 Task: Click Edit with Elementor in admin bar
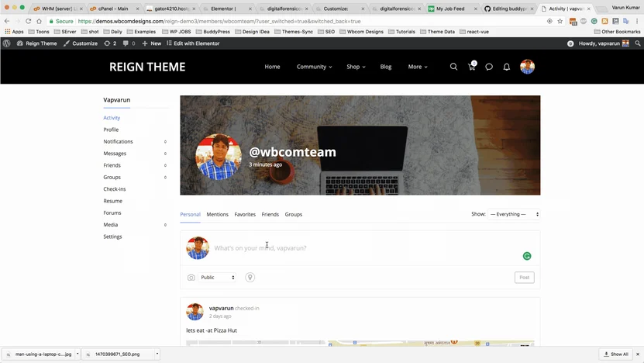coord(193,43)
